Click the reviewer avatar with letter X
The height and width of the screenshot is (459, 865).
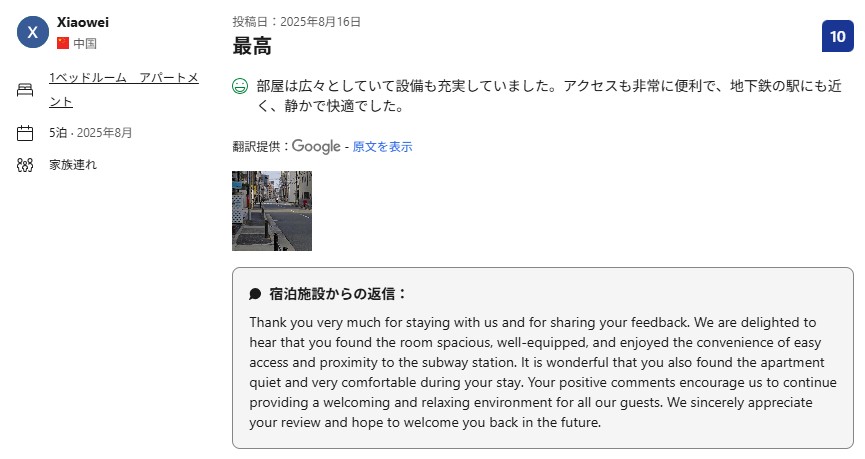click(32, 32)
